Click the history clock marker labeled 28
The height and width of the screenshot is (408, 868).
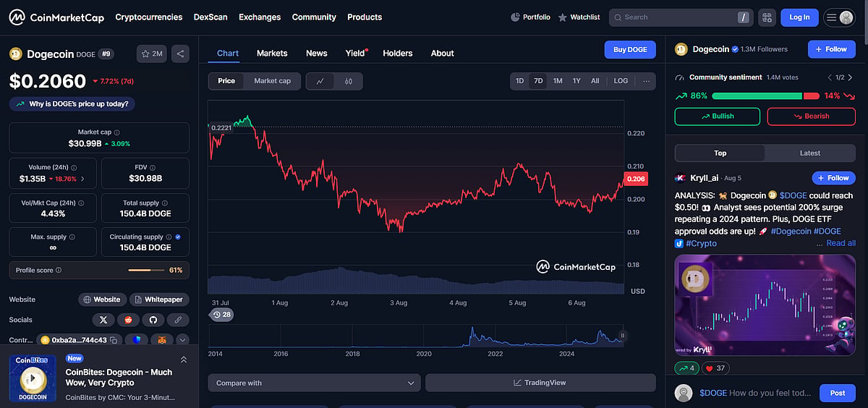221,315
